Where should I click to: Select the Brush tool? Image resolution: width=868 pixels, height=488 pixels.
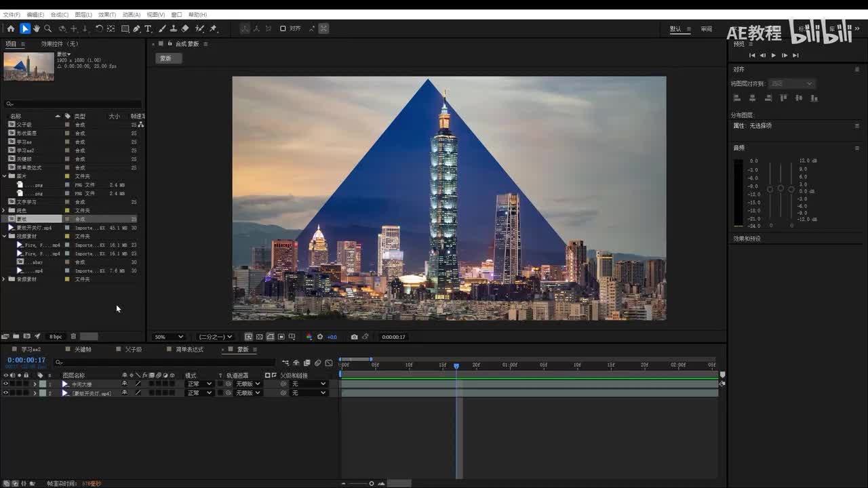click(x=162, y=28)
